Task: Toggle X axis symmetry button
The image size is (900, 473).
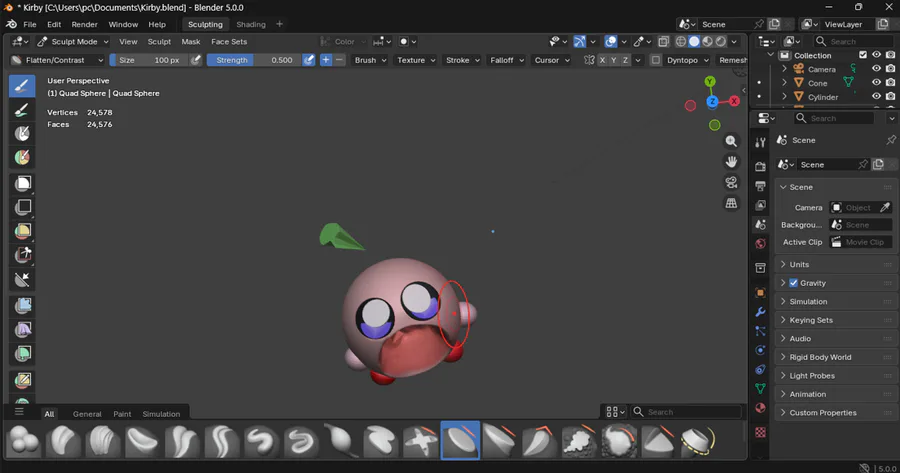Action: [602, 60]
